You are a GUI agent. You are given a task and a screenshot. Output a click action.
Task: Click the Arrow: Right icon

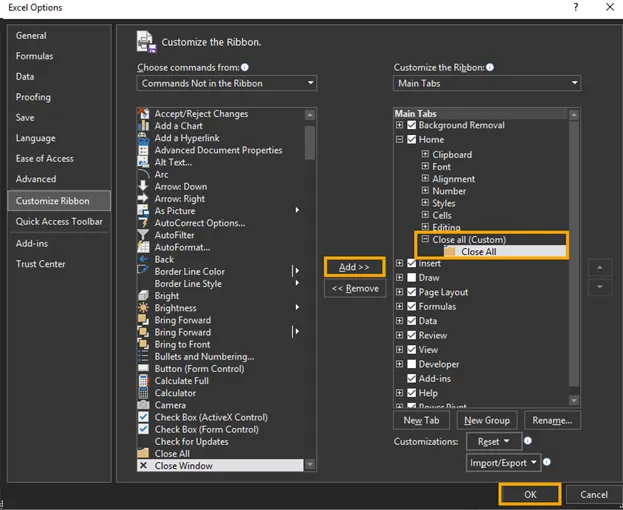click(x=143, y=199)
